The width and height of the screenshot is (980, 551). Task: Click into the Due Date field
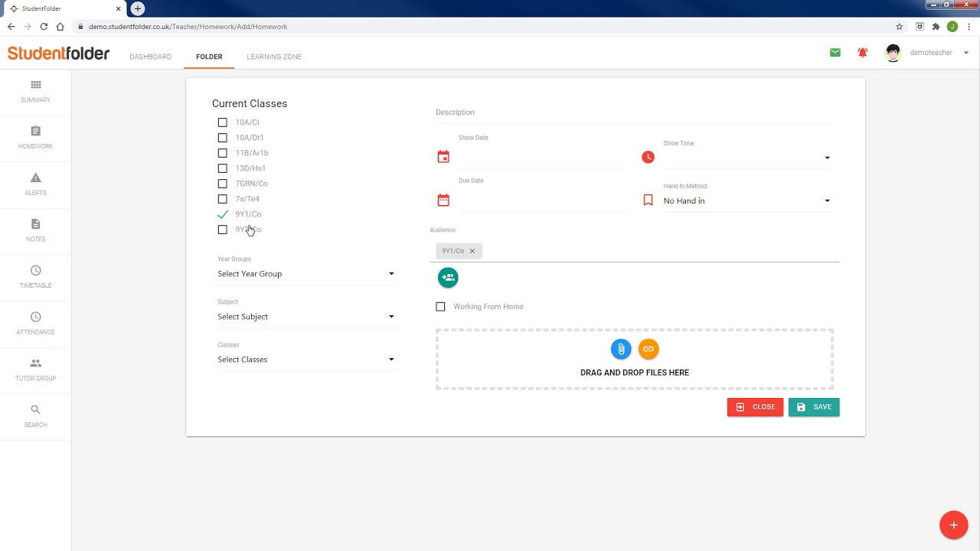[543, 201]
